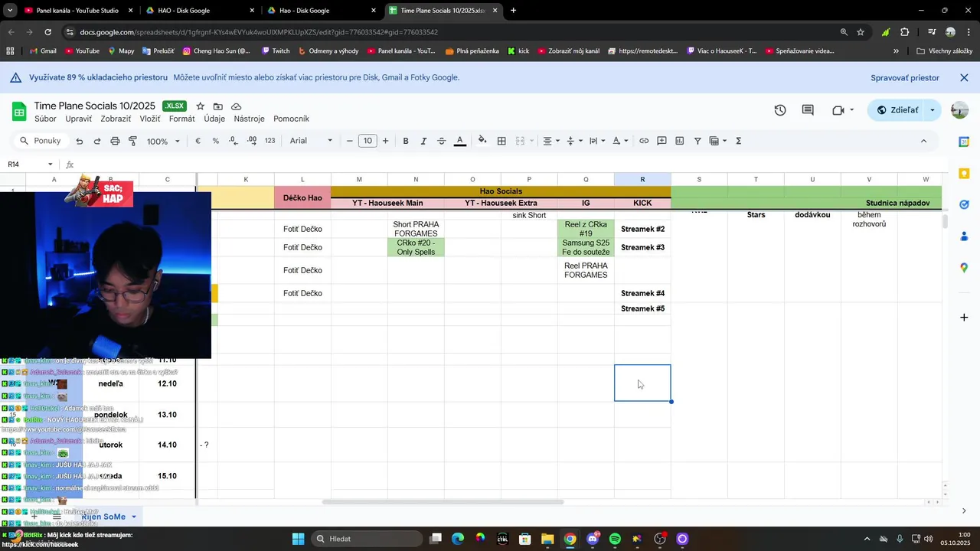Open the Arial font dropdown
Screen dimensions: 980x551
(311, 141)
